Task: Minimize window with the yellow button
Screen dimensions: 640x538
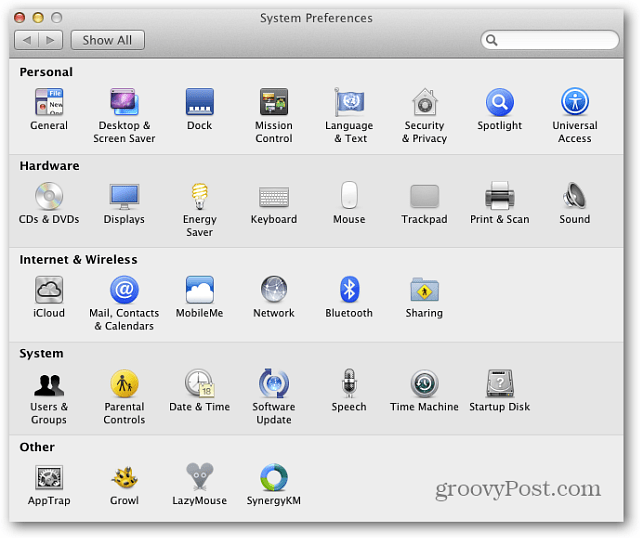Action: coord(38,18)
